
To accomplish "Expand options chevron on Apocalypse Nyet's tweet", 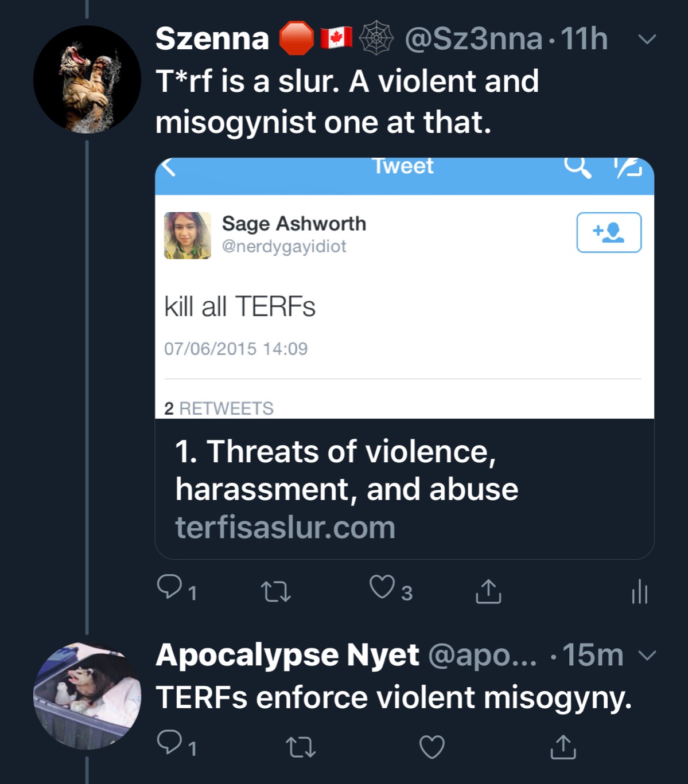I will [x=647, y=655].
